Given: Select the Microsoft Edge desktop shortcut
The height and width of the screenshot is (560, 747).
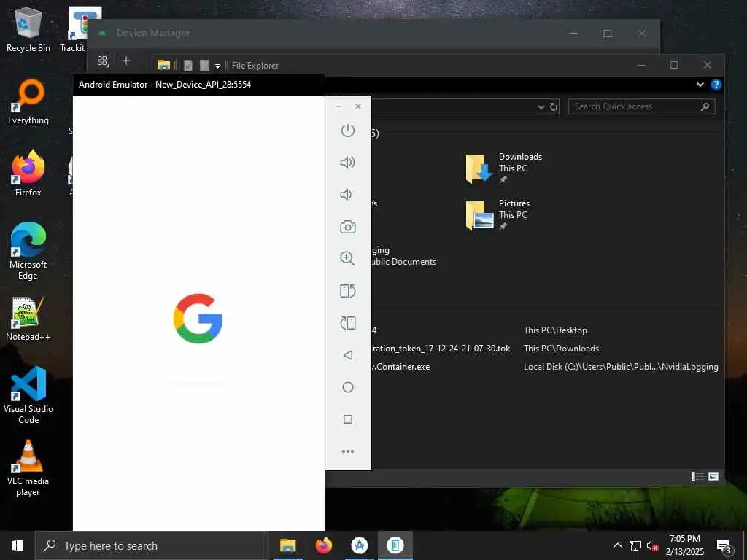Looking at the screenshot, I should coord(28,251).
